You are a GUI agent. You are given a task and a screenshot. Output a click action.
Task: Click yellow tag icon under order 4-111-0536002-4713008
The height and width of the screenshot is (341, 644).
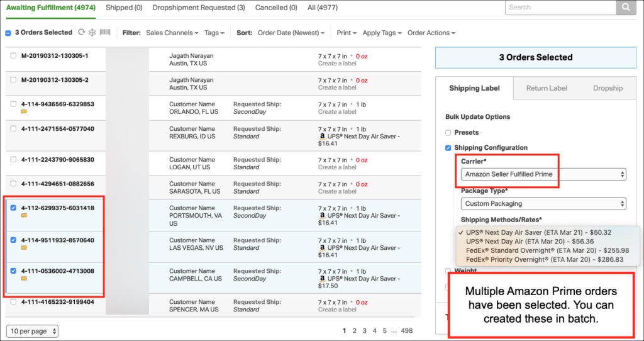24,279
